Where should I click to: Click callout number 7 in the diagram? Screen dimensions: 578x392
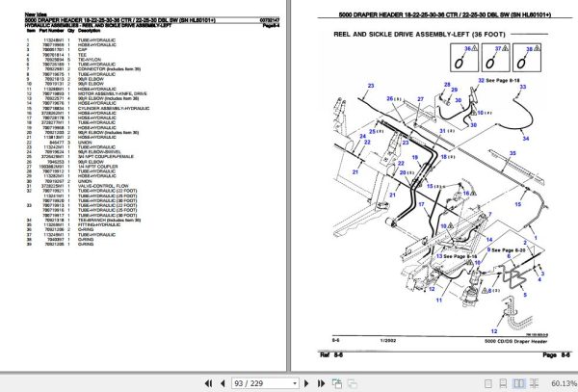[490, 214]
